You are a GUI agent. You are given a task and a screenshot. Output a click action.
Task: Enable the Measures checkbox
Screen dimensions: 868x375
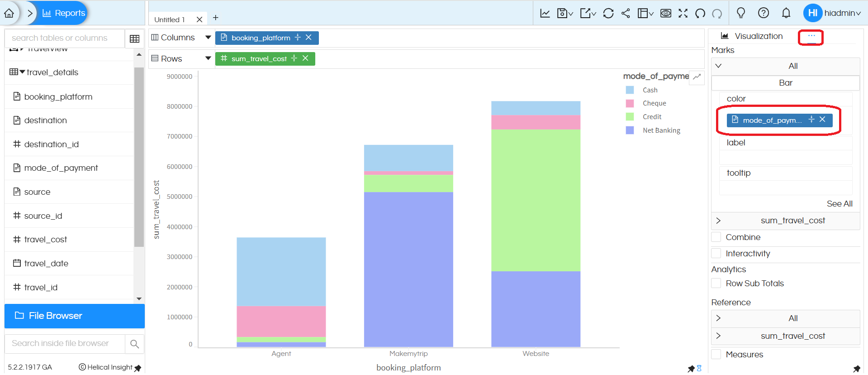click(716, 354)
